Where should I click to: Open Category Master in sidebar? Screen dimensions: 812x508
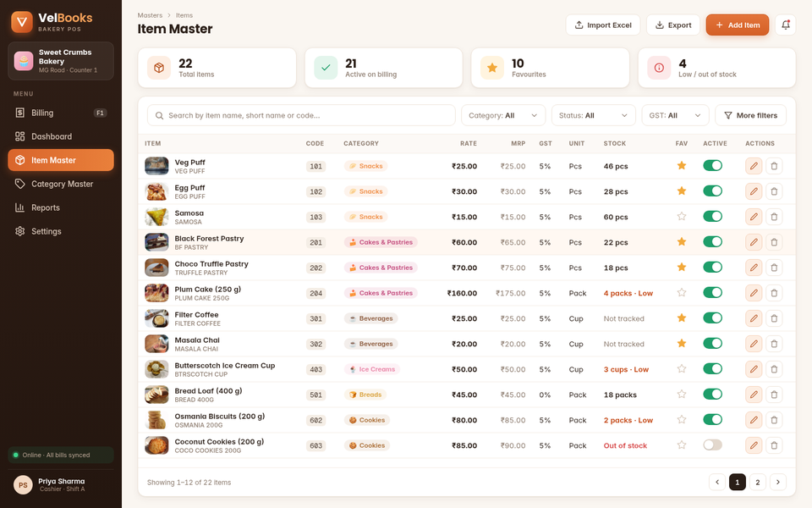tap(61, 184)
